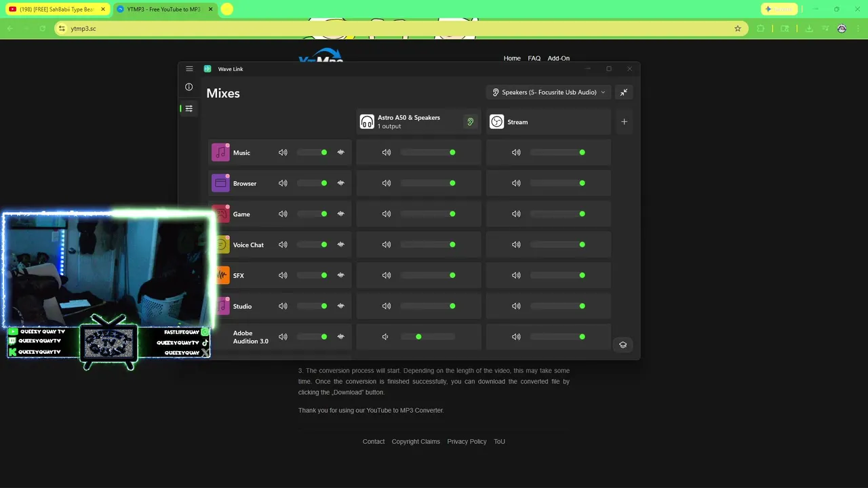This screenshot has height=488, width=868.
Task: Adjust Adobe Audition slider in Astro A50 mix
Action: coord(427,337)
